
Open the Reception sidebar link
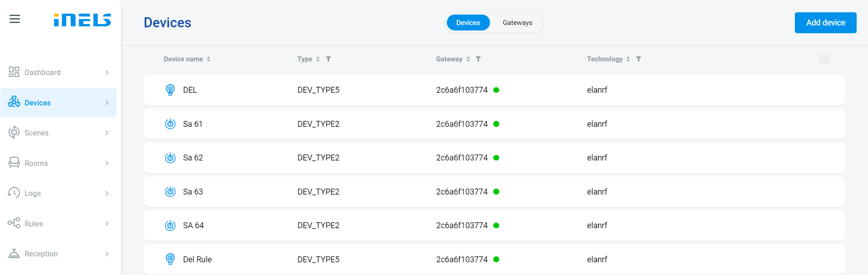pyautogui.click(x=41, y=254)
